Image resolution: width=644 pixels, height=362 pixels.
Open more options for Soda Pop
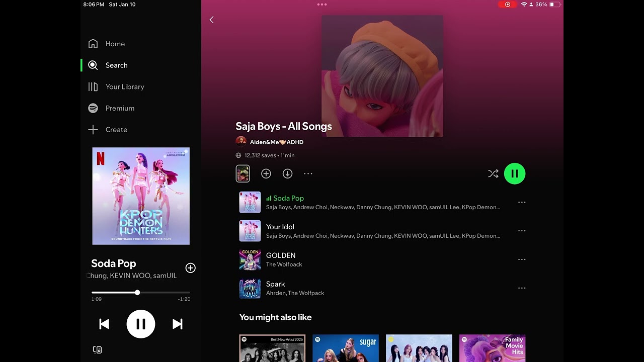coord(522,202)
